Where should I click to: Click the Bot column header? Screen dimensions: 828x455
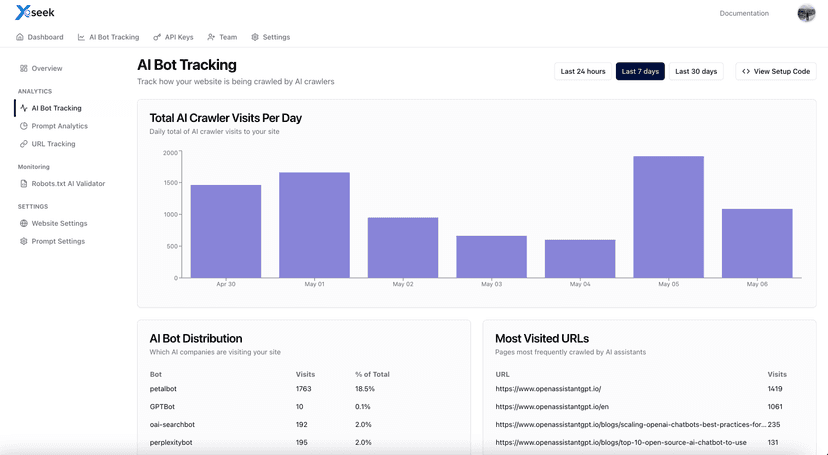(x=156, y=374)
